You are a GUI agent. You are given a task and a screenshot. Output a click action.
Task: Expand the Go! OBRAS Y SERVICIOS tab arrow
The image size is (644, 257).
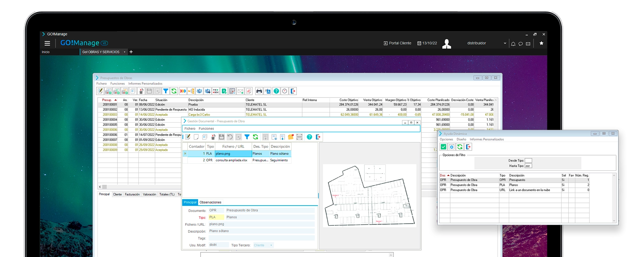[x=124, y=52]
